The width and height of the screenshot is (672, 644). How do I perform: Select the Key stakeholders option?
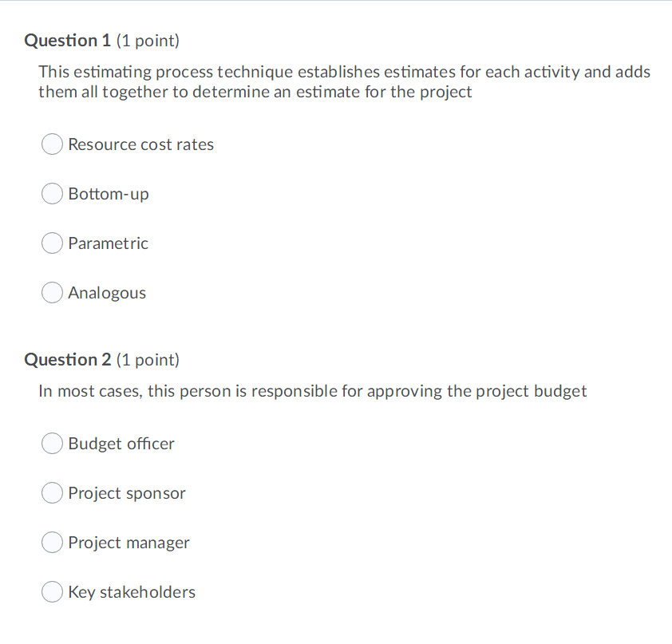click(52, 591)
